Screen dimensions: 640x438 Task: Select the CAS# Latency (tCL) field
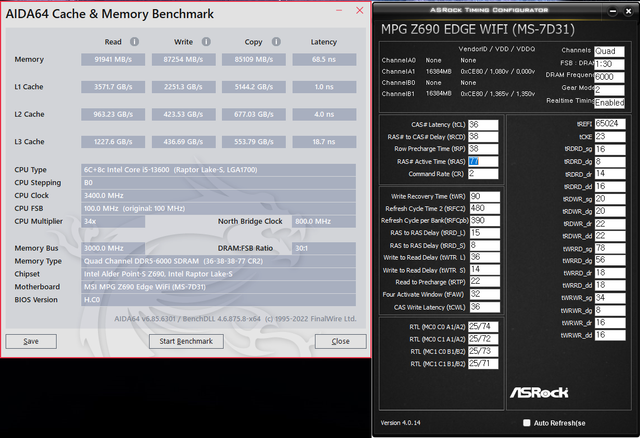pos(483,125)
